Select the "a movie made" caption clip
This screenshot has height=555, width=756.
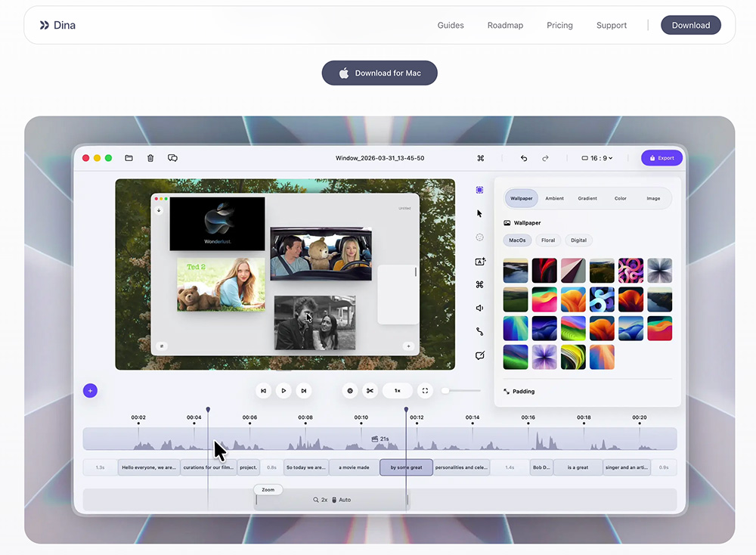click(x=354, y=468)
